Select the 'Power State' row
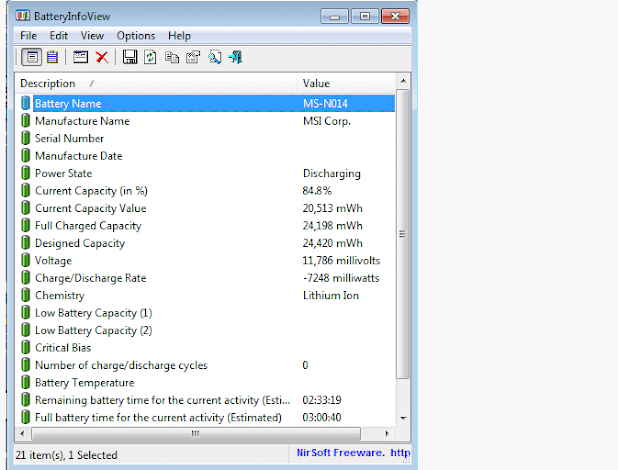 coord(205,173)
